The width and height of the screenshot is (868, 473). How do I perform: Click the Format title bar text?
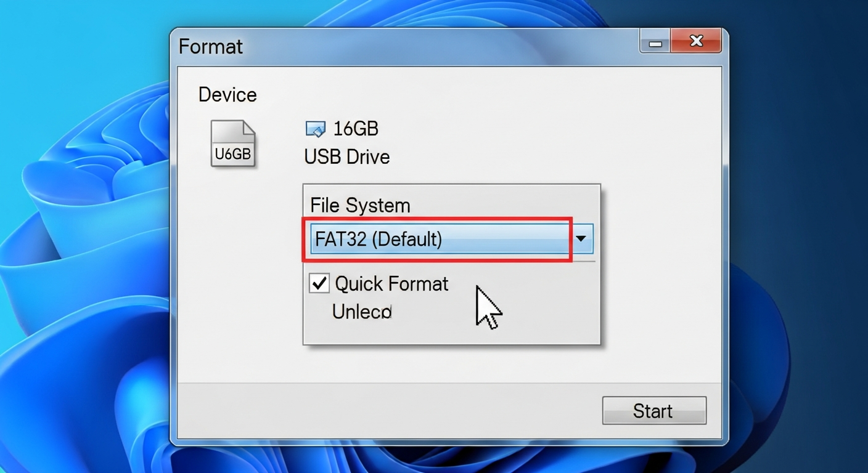[x=210, y=46]
